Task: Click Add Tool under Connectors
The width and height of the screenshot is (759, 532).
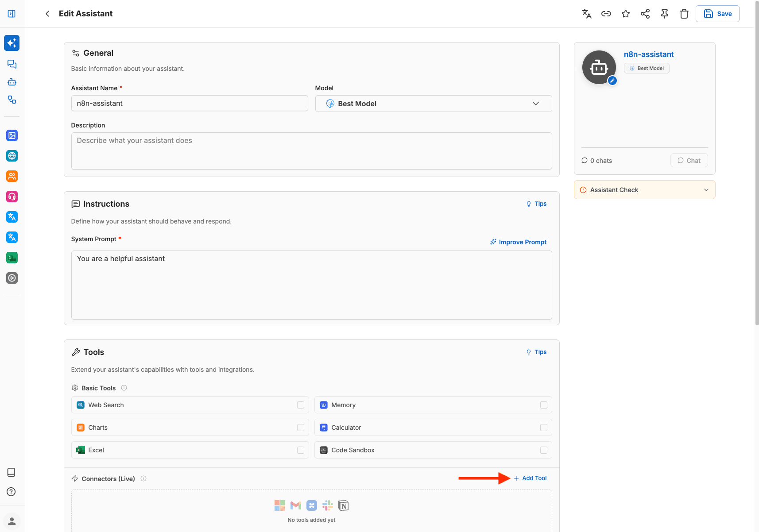Action: point(530,478)
